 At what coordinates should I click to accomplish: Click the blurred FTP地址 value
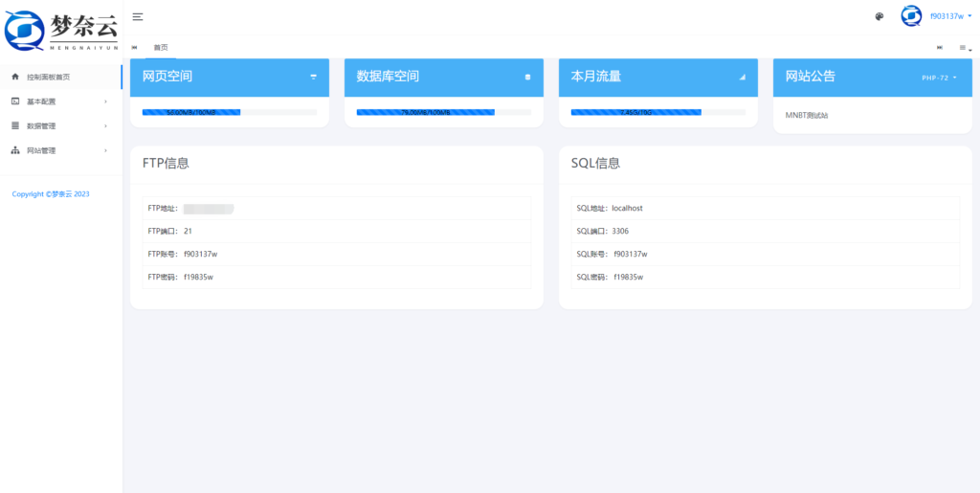(x=208, y=209)
